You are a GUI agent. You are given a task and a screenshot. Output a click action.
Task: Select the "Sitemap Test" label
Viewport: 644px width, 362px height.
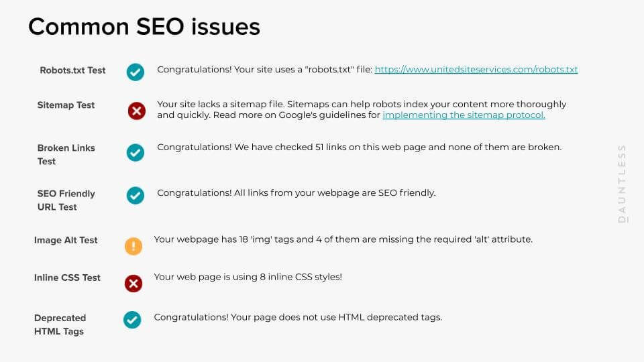66,105
